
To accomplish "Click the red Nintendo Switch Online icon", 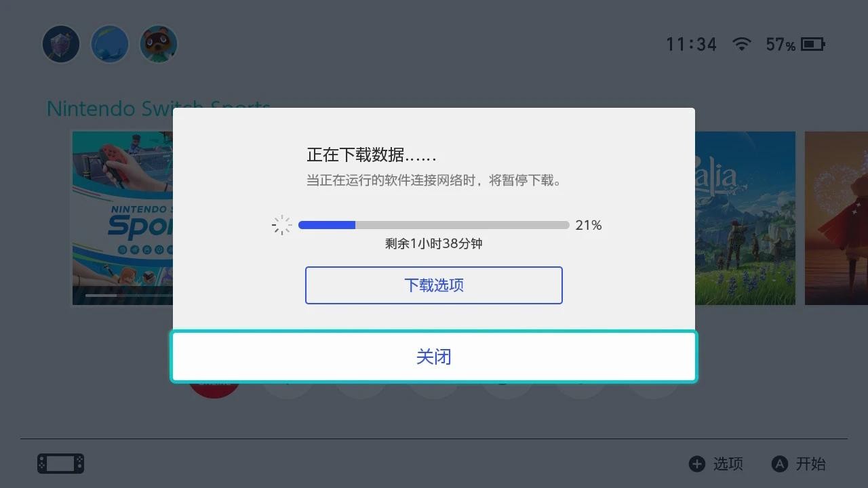I will click(214, 390).
